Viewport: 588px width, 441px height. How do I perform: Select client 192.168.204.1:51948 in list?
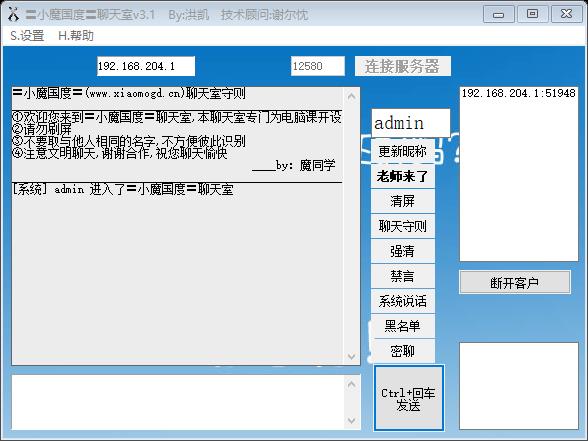point(518,93)
